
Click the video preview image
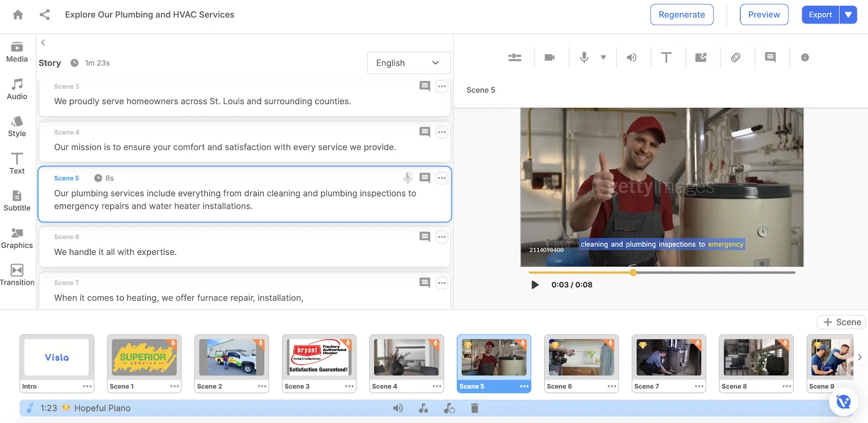[x=662, y=187]
